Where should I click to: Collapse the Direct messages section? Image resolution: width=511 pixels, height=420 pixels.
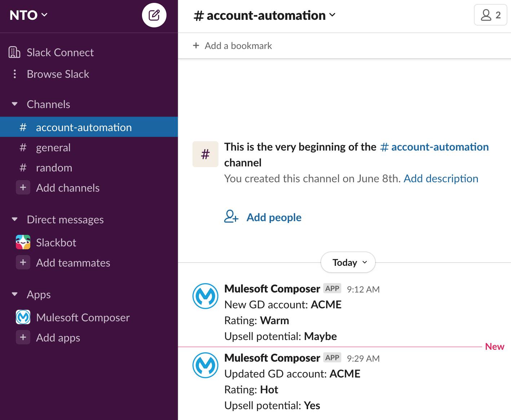click(x=14, y=219)
